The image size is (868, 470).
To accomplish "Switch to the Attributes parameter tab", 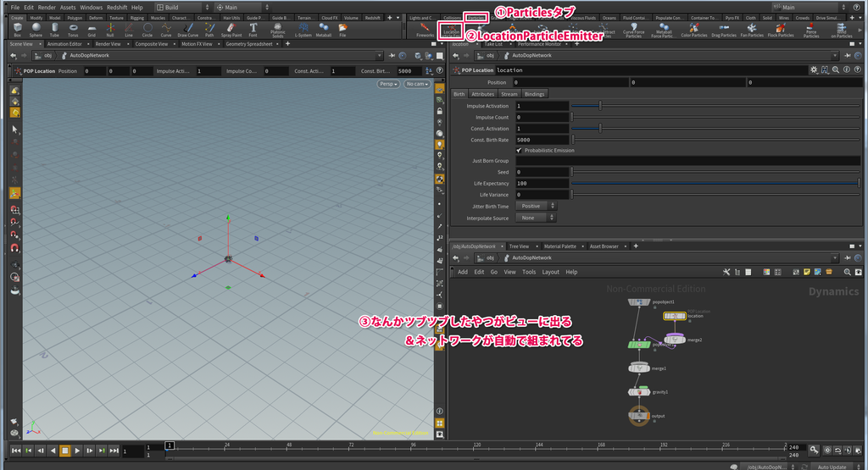I will click(x=482, y=94).
